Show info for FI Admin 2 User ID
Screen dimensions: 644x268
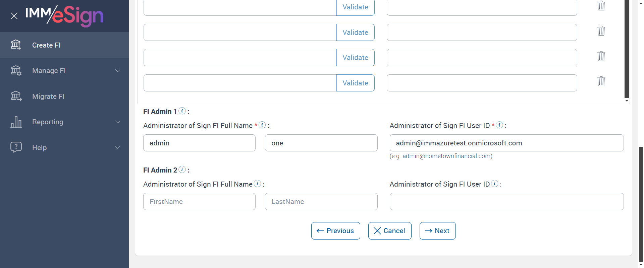coord(495,184)
